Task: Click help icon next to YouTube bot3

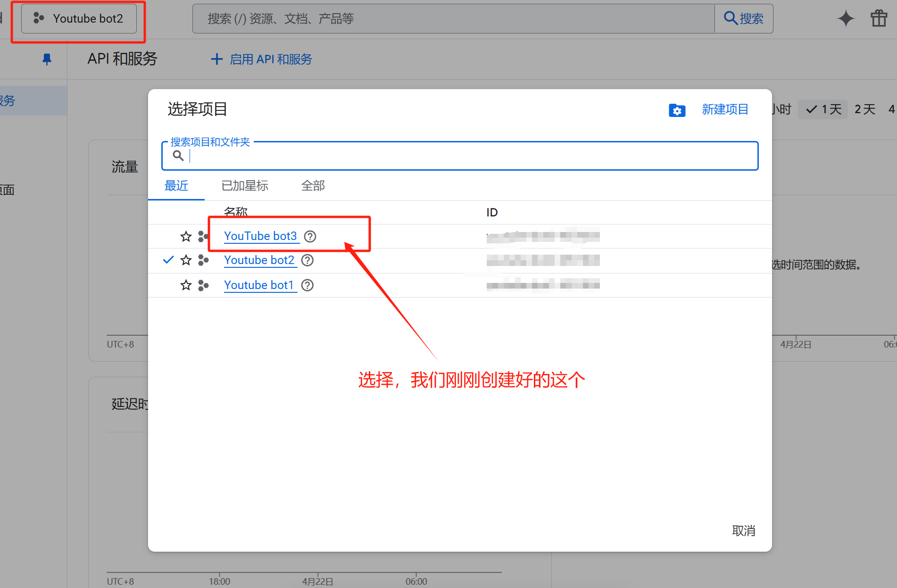Action: 310,236
